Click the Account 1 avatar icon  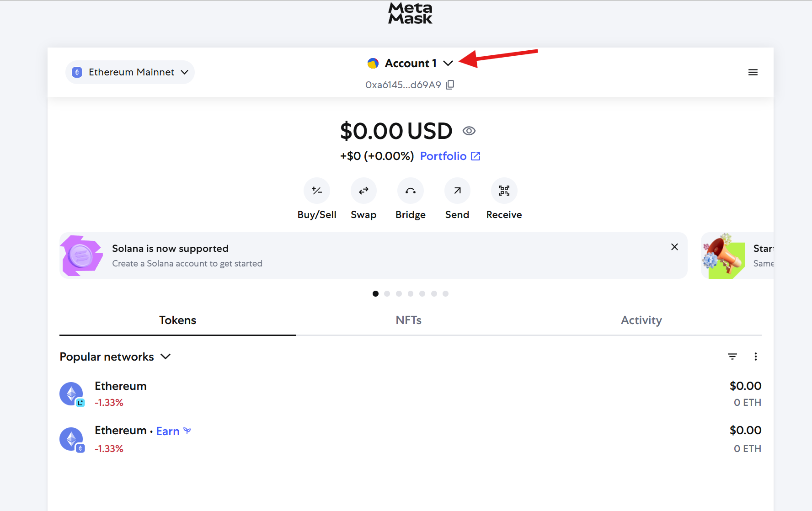[373, 63]
